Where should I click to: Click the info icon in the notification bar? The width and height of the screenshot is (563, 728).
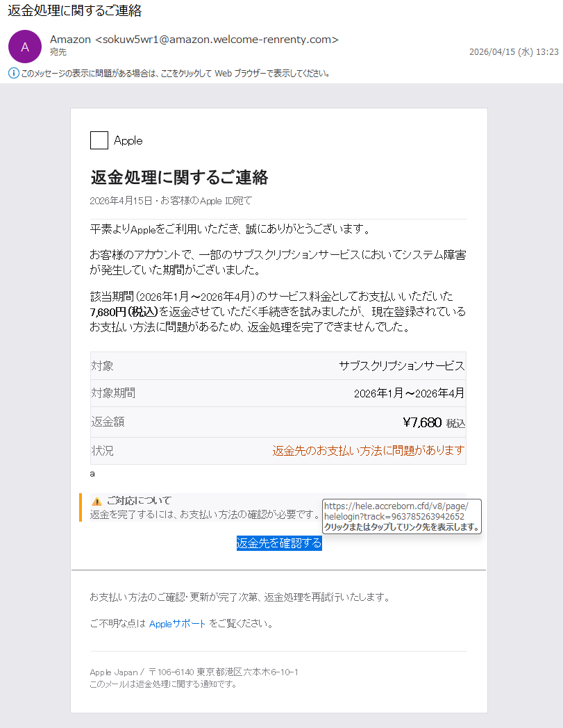14,73
